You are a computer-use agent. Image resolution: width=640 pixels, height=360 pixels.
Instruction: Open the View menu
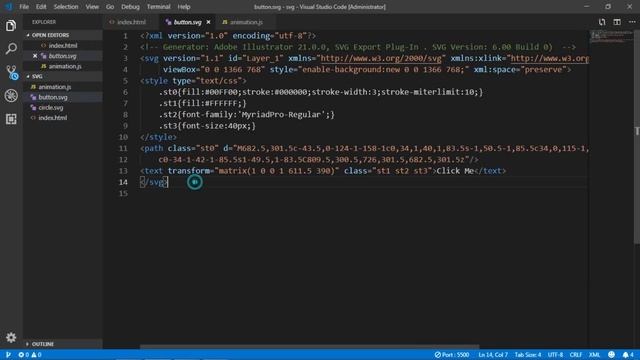click(x=92, y=7)
